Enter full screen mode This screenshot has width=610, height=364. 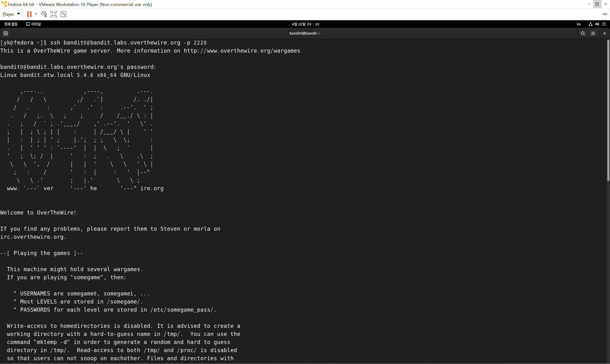point(54,14)
